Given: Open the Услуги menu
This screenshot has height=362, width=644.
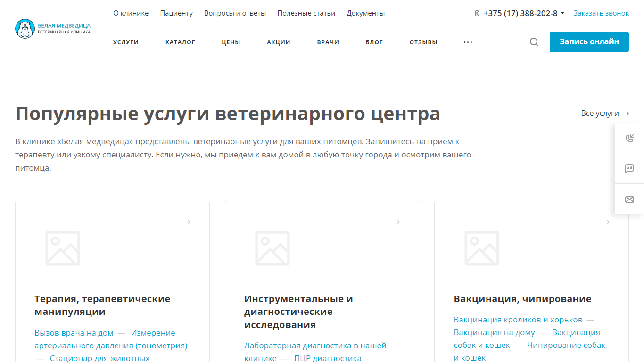Looking at the screenshot, I should [126, 42].
